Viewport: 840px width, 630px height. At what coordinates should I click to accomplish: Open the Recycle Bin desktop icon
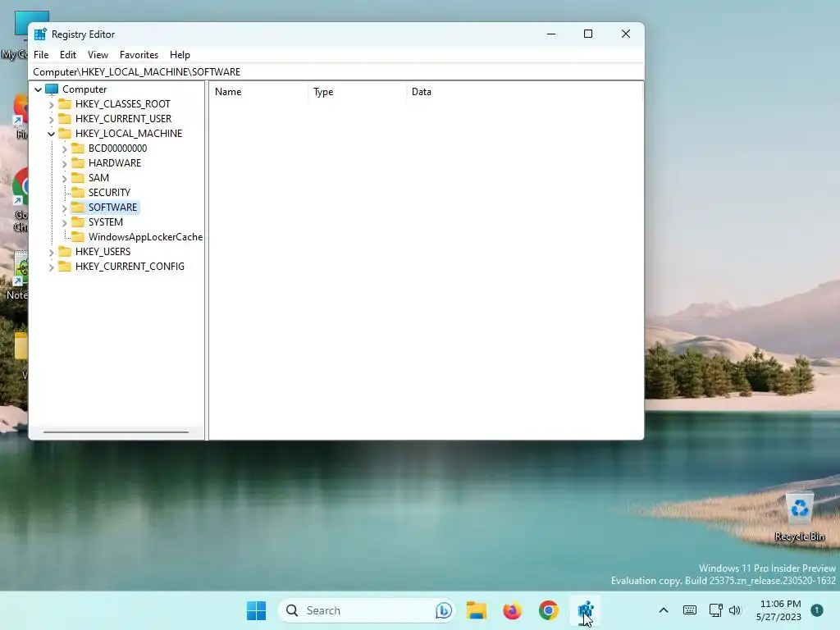point(799,517)
